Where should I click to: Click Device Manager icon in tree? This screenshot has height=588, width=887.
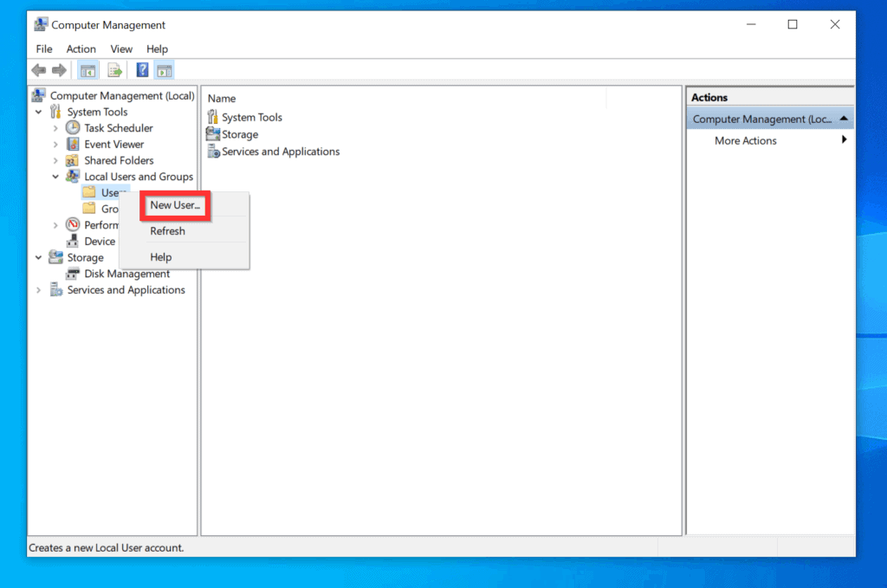click(x=73, y=241)
